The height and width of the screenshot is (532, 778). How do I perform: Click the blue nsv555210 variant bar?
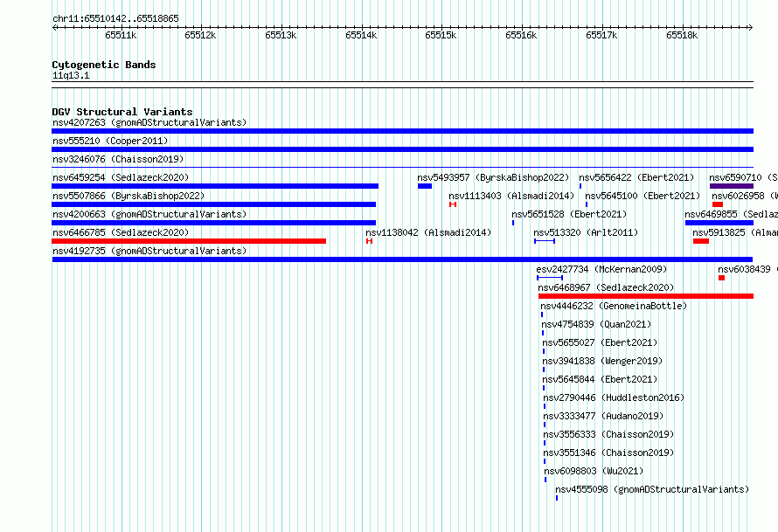click(402, 149)
